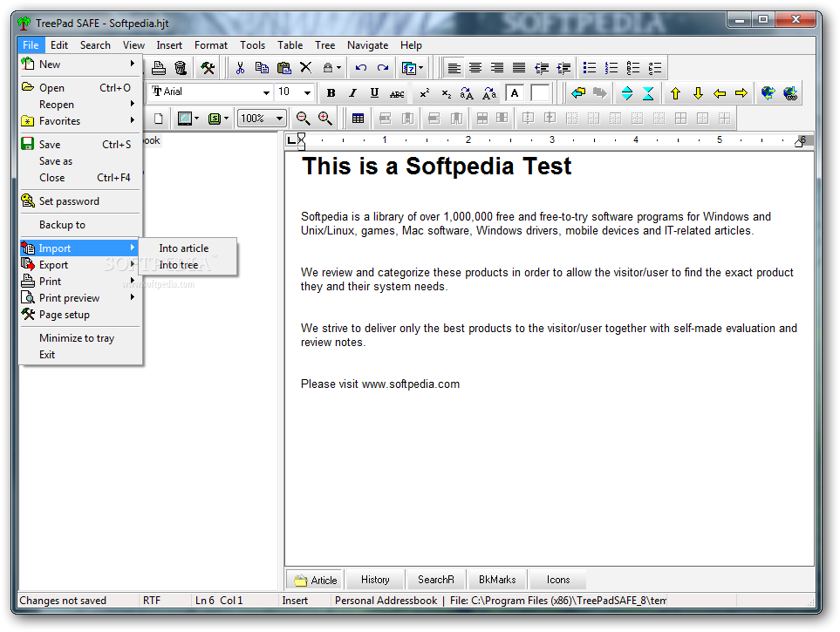Image resolution: width=840 pixels, height=632 pixels.
Task: Click the superscript x² icon
Action: pyautogui.click(x=424, y=93)
